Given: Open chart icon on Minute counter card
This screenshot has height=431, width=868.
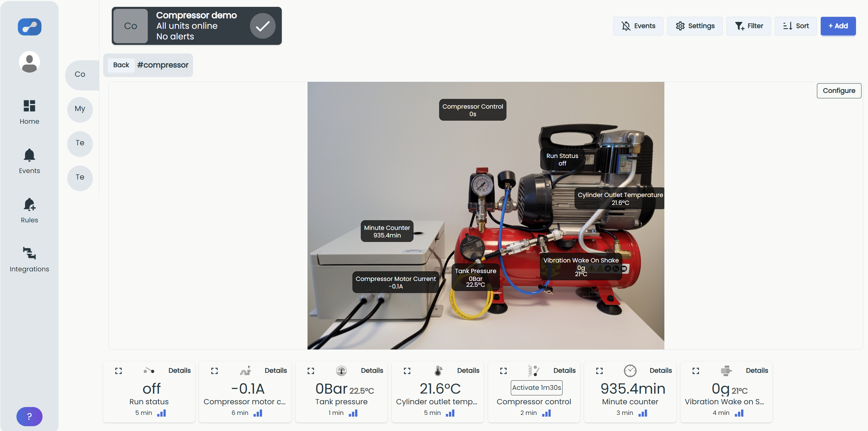Looking at the screenshot, I should (643, 413).
